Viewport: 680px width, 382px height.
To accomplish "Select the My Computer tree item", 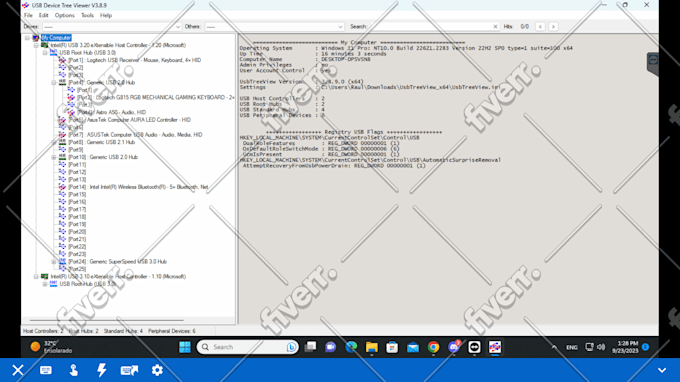I will tap(56, 38).
